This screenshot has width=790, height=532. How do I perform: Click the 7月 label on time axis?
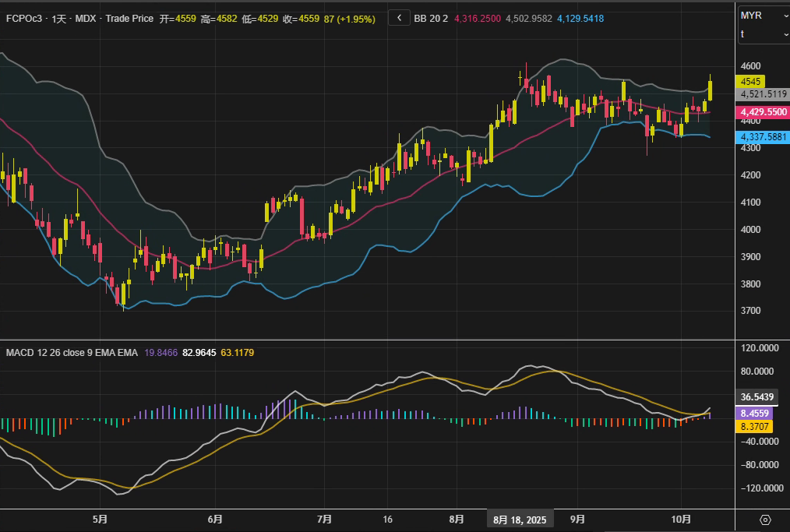[325, 520]
